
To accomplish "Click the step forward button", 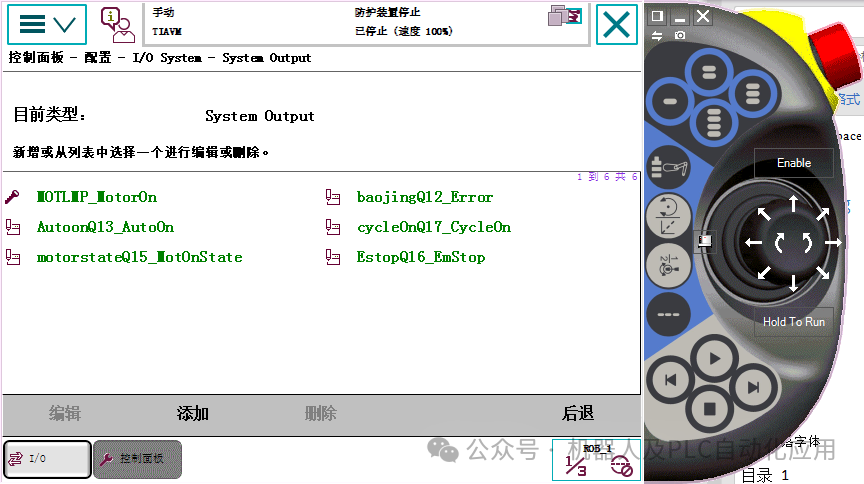I will pos(754,388).
